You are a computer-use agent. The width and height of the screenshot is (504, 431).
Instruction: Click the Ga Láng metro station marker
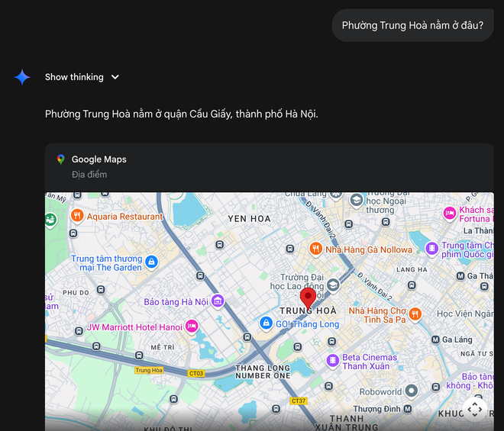(x=435, y=339)
